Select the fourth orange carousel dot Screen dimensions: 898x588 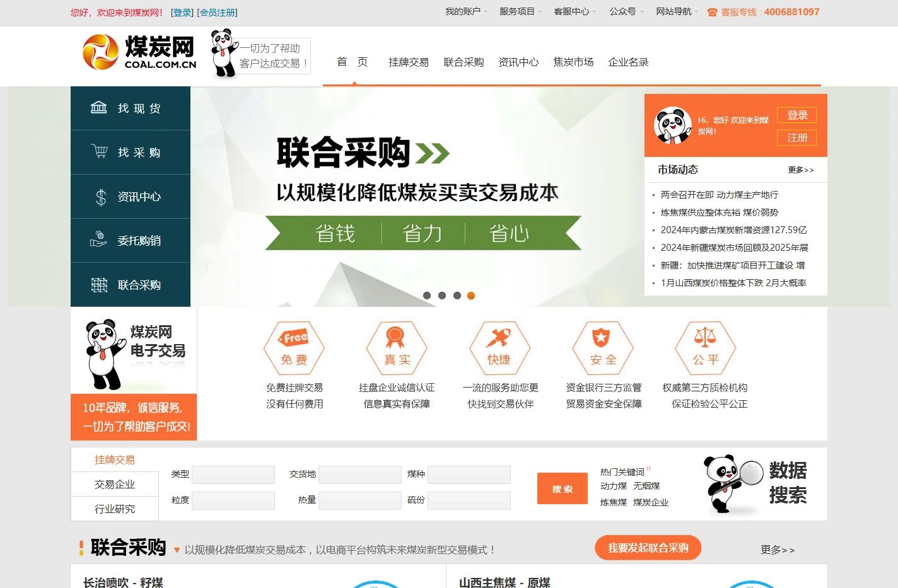click(471, 296)
